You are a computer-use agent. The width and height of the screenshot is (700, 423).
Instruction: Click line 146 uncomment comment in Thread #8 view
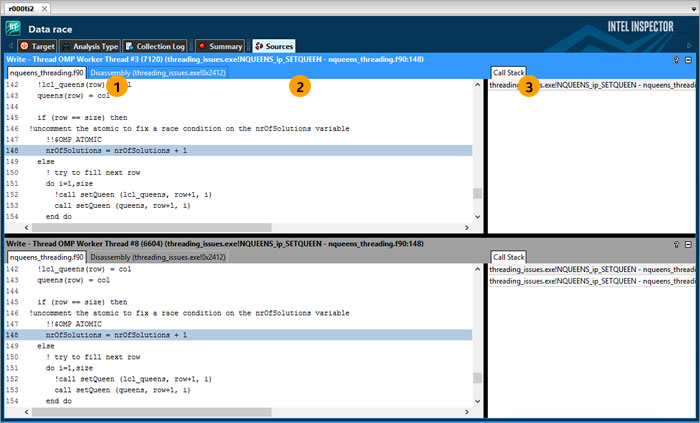(189, 313)
